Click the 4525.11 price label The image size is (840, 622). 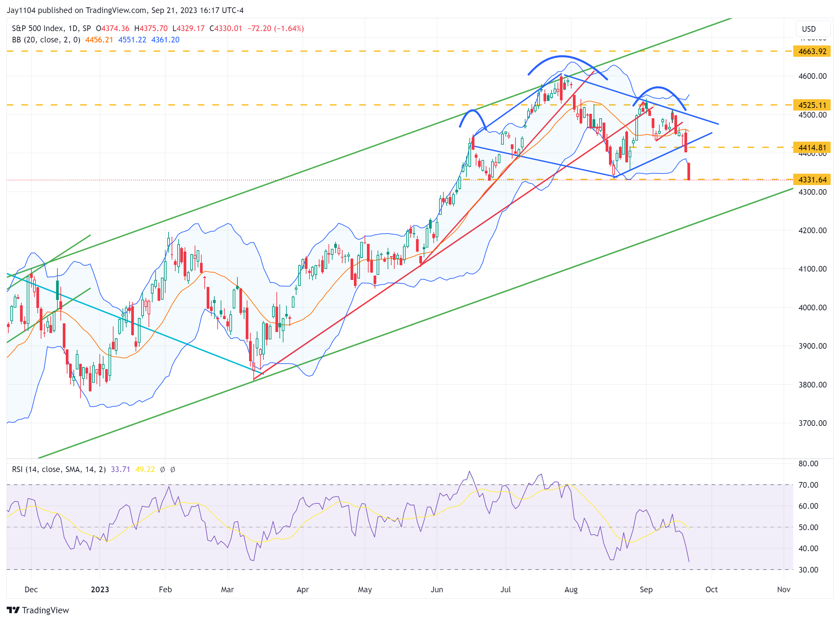[812, 105]
